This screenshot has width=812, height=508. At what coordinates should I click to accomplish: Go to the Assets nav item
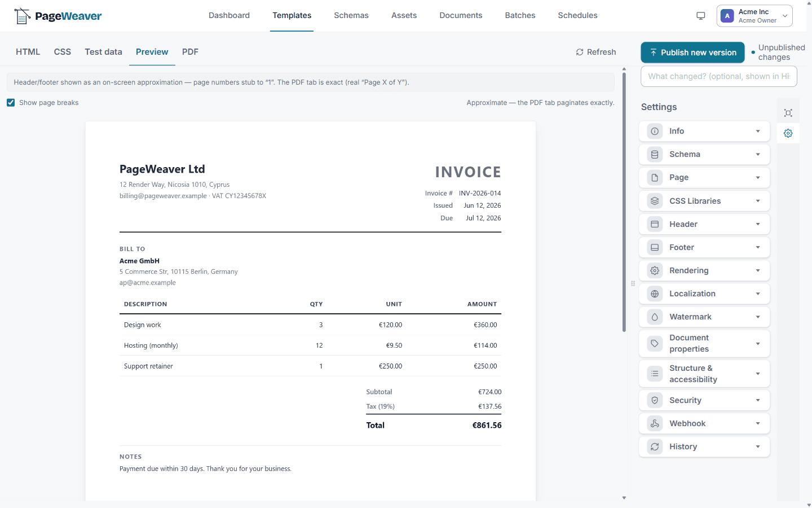point(404,15)
